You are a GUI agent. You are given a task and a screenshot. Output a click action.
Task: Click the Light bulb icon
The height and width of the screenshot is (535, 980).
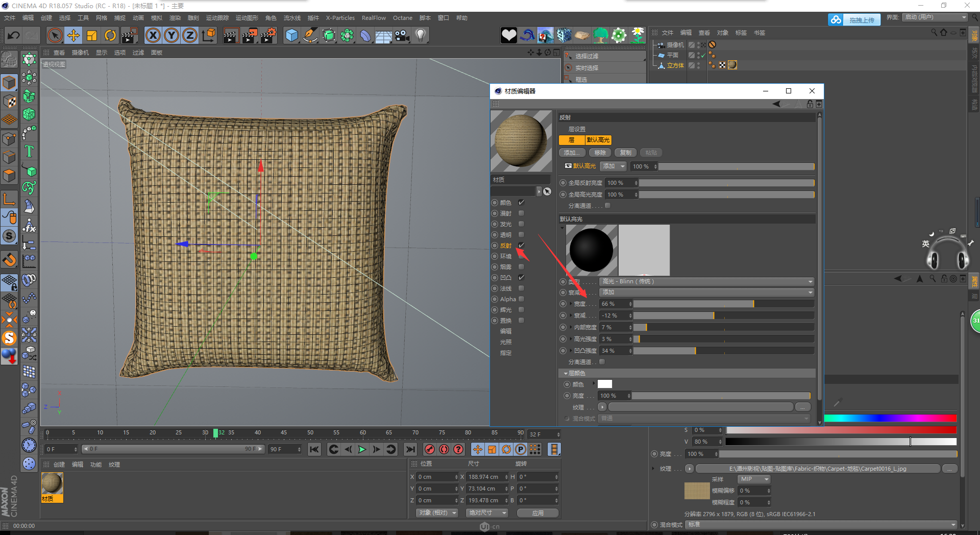tap(421, 35)
